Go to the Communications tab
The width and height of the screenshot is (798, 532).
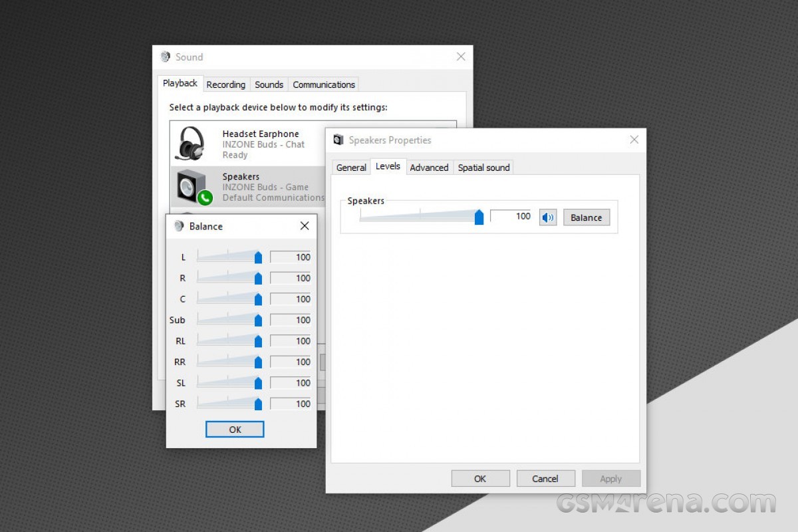tap(324, 84)
